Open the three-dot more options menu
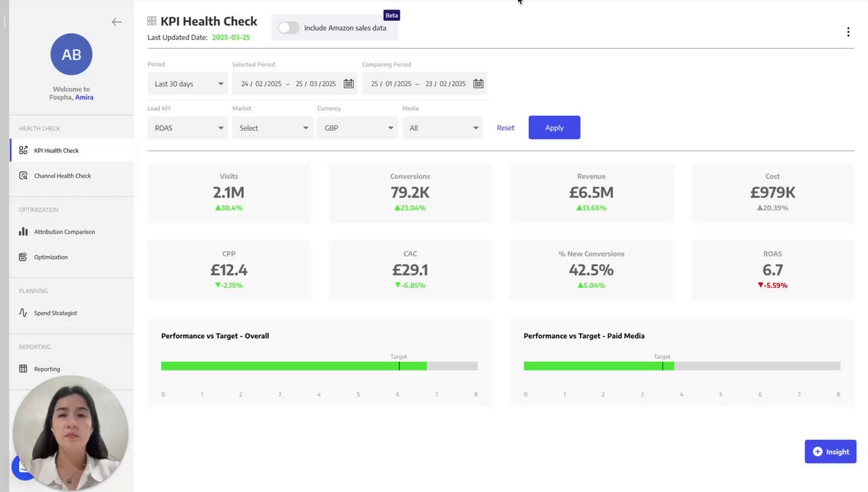This screenshot has height=492, width=868. pos(848,32)
